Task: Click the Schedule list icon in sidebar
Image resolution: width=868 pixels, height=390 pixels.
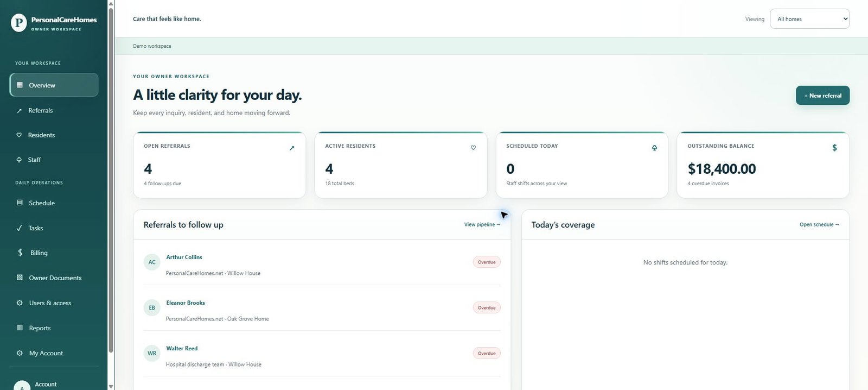Action: pyautogui.click(x=20, y=203)
